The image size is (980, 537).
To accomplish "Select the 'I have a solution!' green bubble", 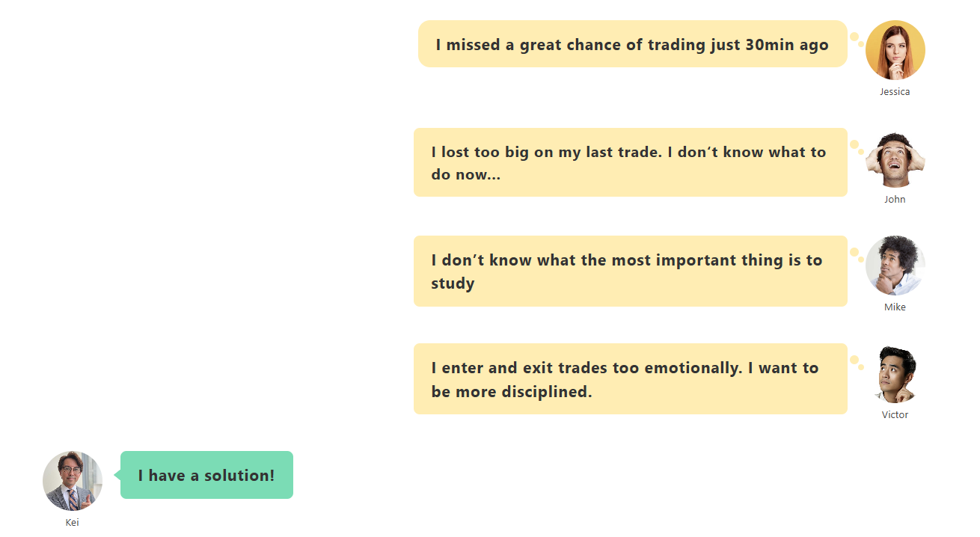I will click(x=206, y=475).
